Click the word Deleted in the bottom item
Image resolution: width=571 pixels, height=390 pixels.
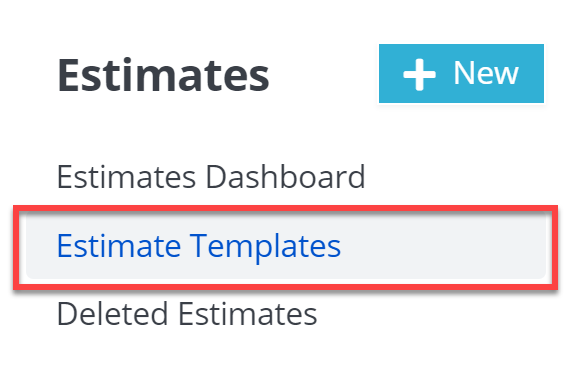(113, 314)
